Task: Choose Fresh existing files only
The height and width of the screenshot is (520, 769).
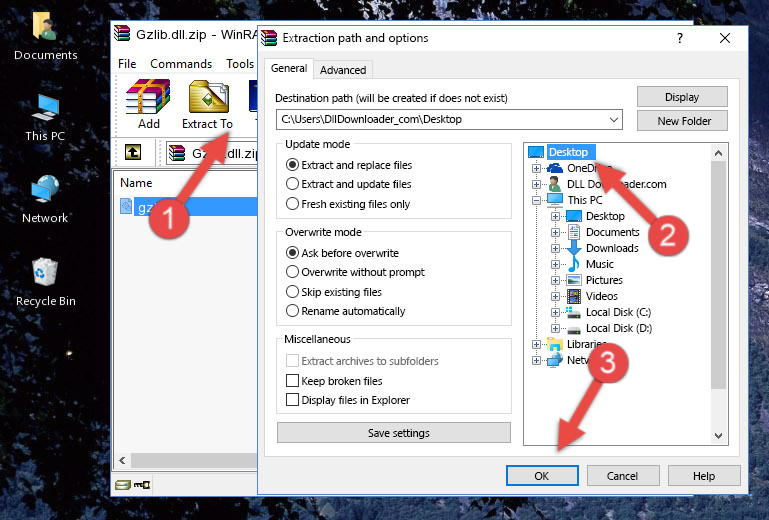Action: tap(348, 204)
